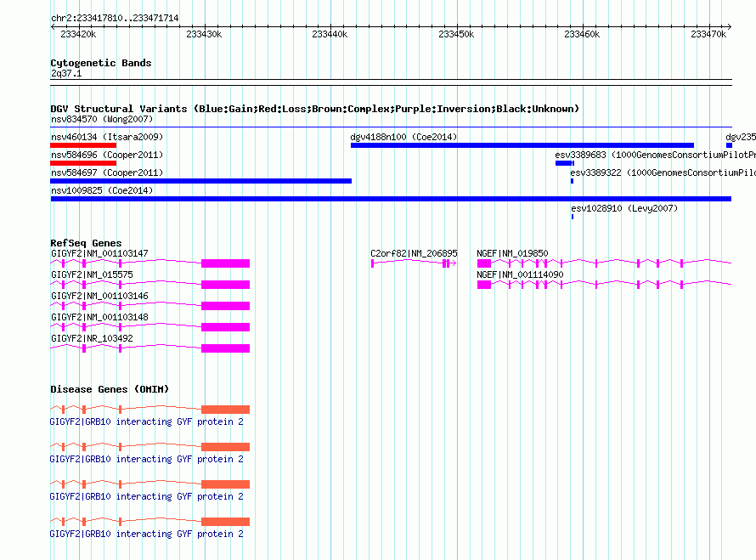This screenshot has height=560, width=756.
Task: Click the GIGYF2|NM_001103148 transcript label
Action: tap(99, 317)
